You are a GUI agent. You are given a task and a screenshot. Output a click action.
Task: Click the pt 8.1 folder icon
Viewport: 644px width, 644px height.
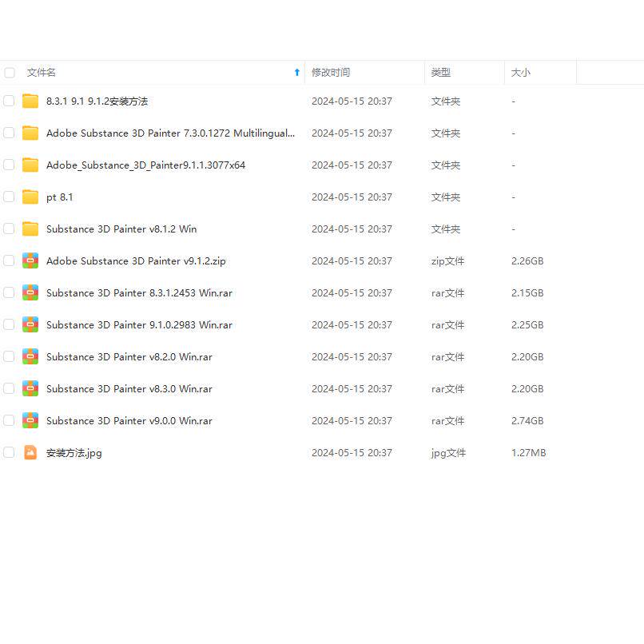tap(30, 197)
